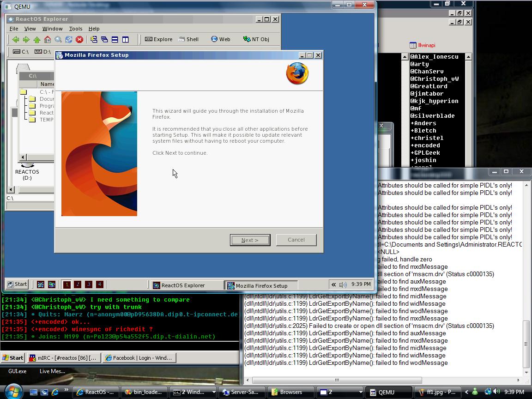Open the Tools menu
Screen dimensions: 532x399
[x=76, y=29]
